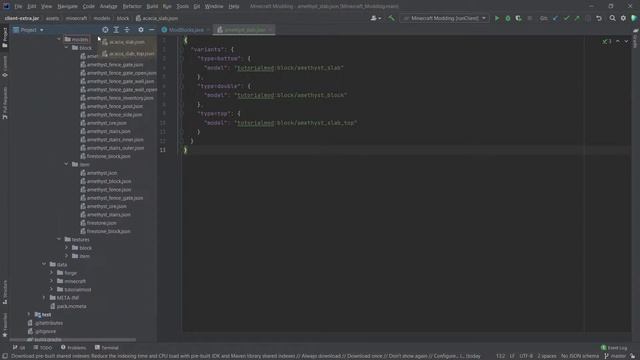
Task: Open TODO tool window at bottom
Action: pos(43,348)
